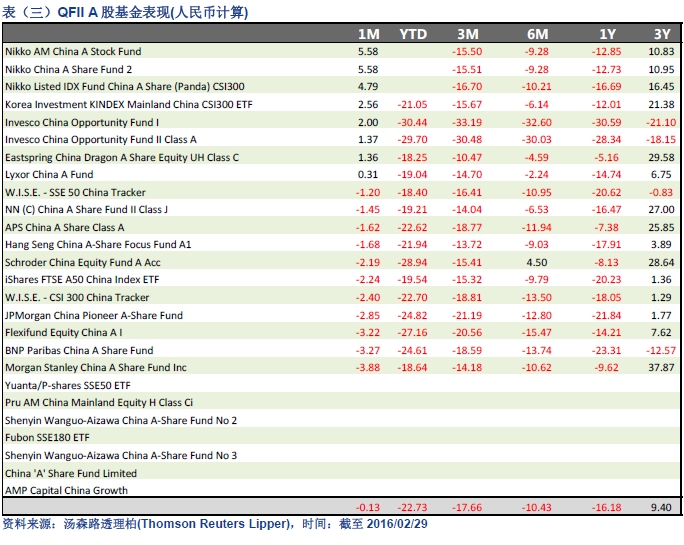The image size is (684, 545).
Task: Click Korea Investment KINDEX Mainland China CSI300 ETF
Action: [129, 105]
